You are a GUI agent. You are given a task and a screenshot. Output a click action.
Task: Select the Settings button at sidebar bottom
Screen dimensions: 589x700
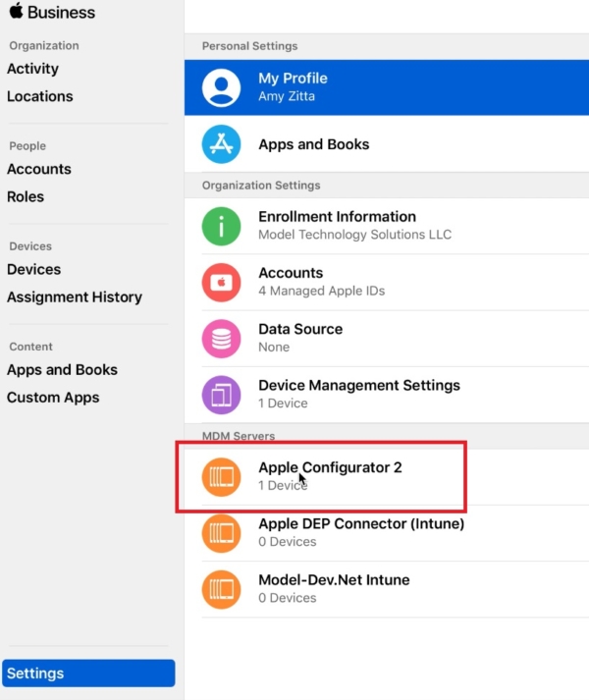tap(88, 673)
